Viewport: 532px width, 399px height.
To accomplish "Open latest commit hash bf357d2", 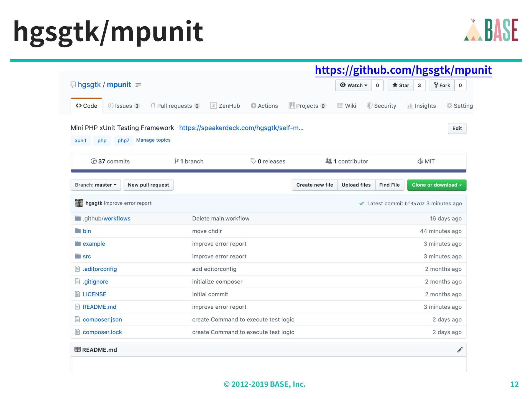I will [x=415, y=204].
